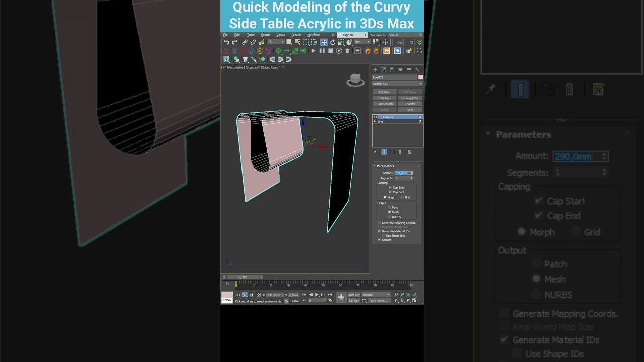Open the Group menu
This screenshot has width=644, height=362.
[265, 35]
